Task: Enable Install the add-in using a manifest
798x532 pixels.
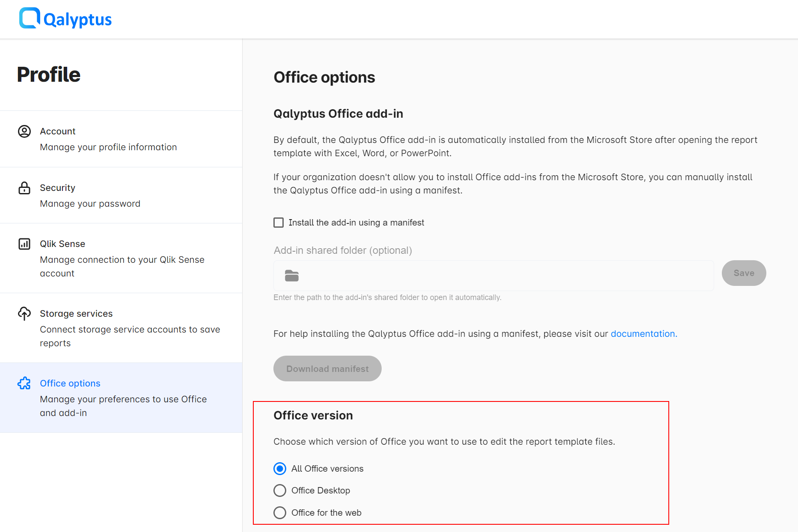Action: (x=279, y=223)
